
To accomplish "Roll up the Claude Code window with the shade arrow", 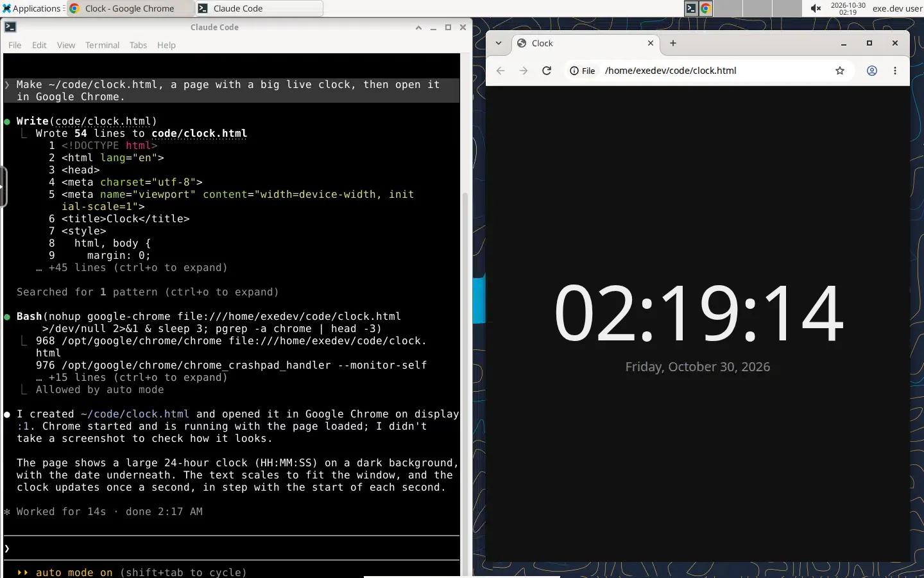I will pos(418,28).
